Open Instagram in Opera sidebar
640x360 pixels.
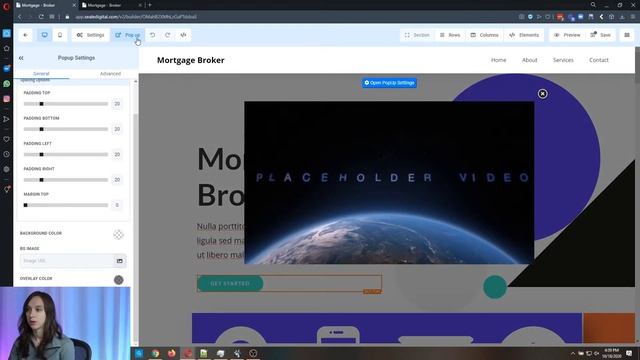point(7,99)
